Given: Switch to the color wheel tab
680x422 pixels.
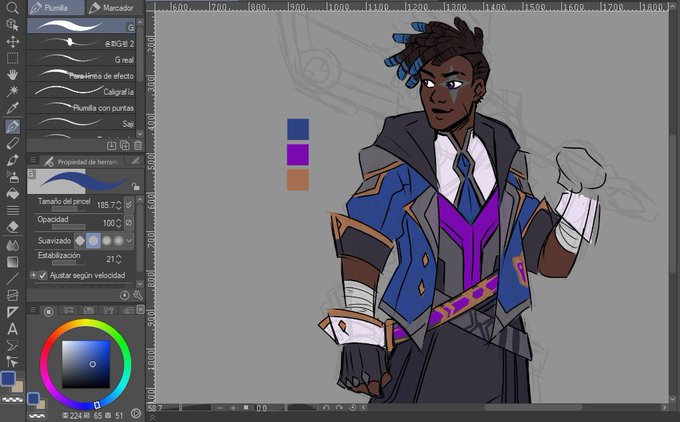Looking at the screenshot, I should pos(48,311).
